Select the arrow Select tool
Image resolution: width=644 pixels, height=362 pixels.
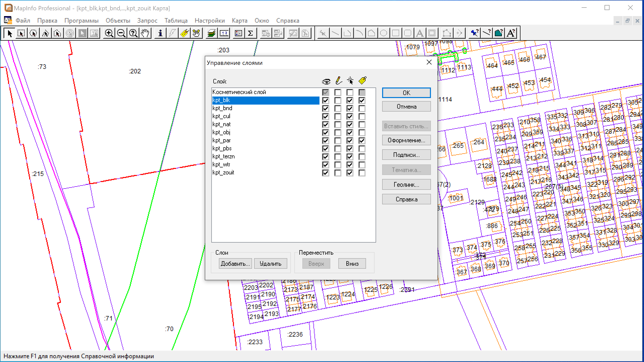[9, 33]
